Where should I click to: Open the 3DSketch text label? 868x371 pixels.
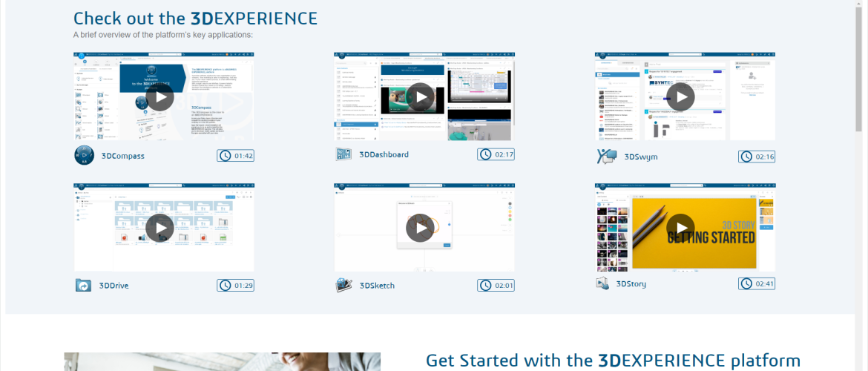click(377, 286)
